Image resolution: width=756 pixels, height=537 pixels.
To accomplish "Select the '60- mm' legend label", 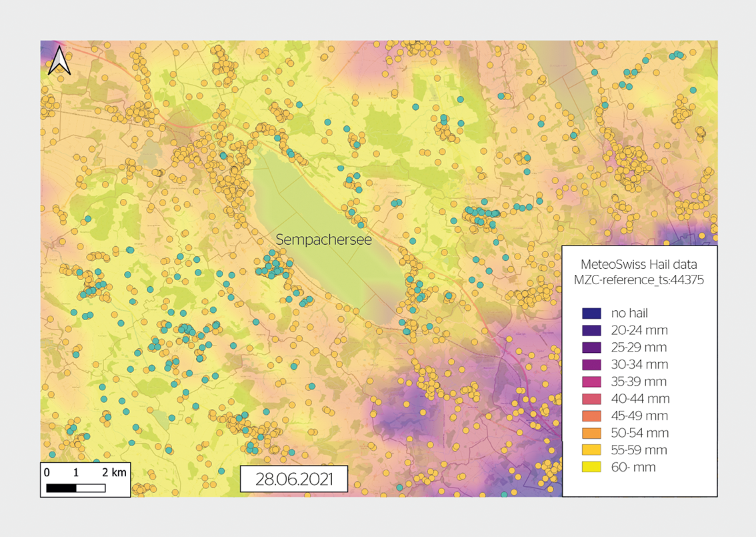I will click(633, 467).
